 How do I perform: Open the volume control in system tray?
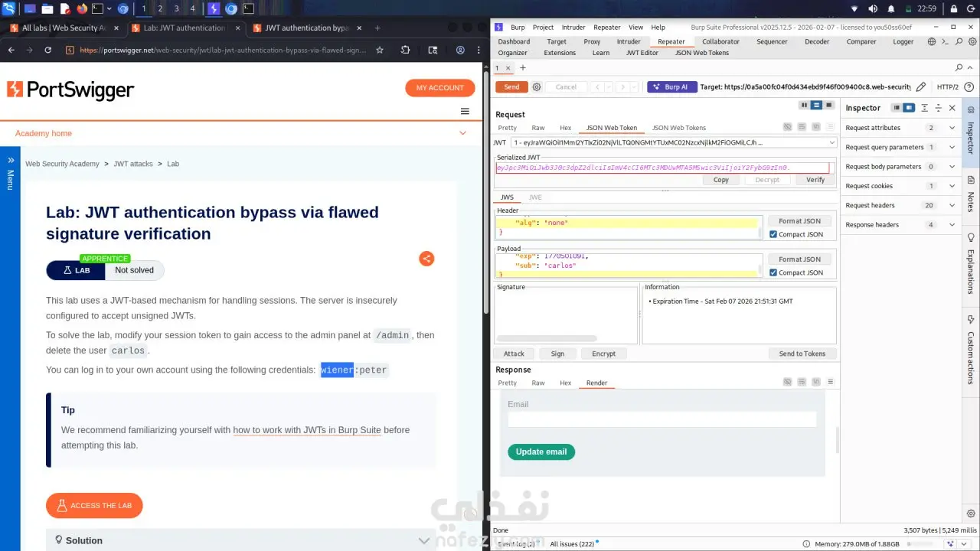tap(874, 8)
